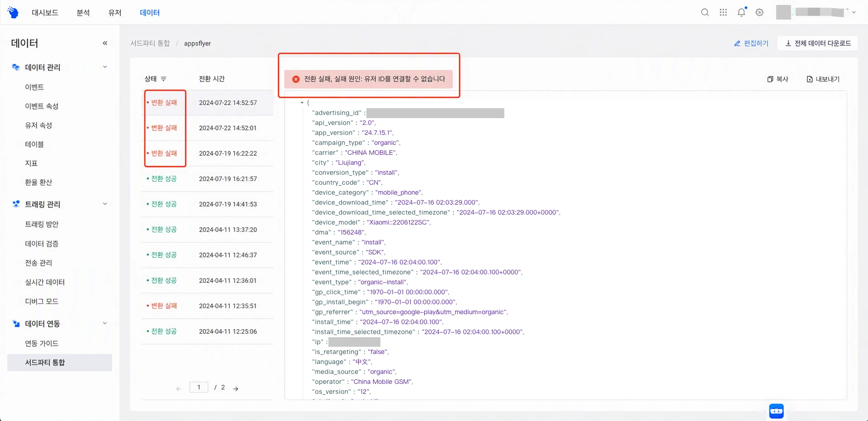This screenshot has height=421, width=868.
Task: Open the apps grid icon
Action: tap(723, 12)
